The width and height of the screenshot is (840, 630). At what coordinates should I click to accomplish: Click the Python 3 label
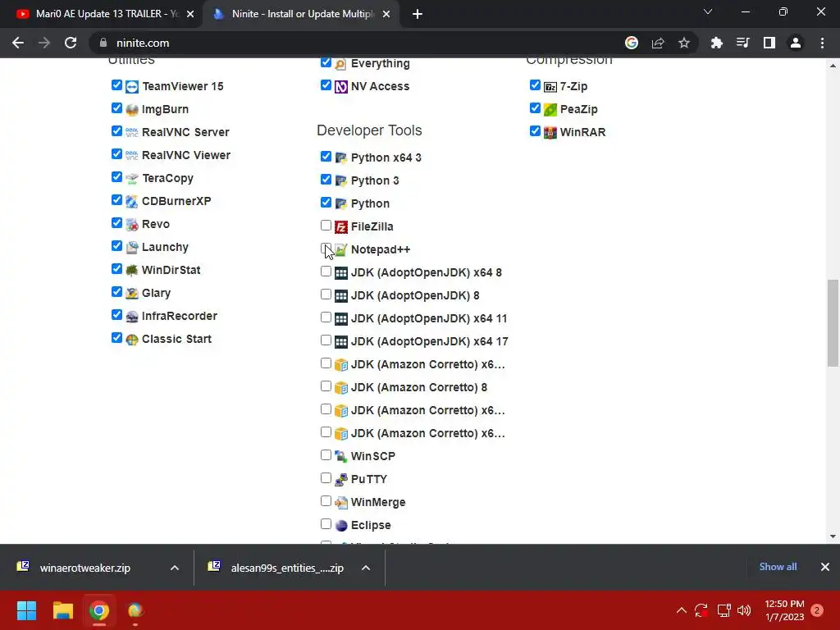(374, 180)
